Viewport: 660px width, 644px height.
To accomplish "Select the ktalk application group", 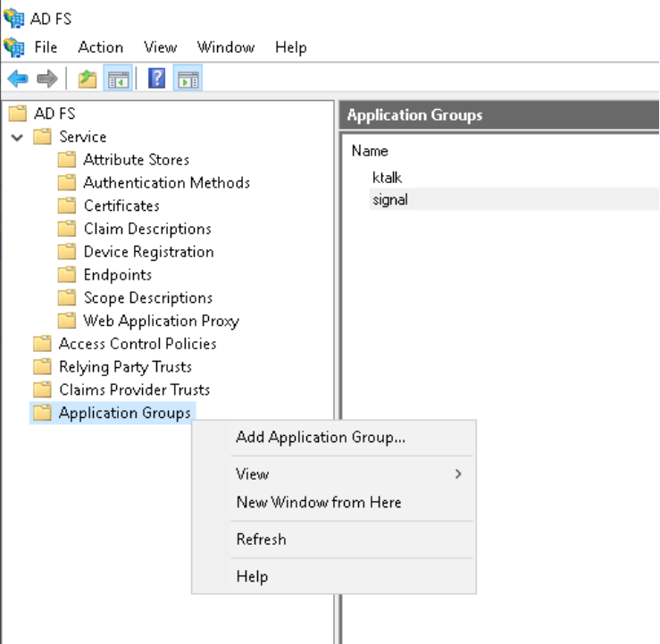I will click(387, 177).
